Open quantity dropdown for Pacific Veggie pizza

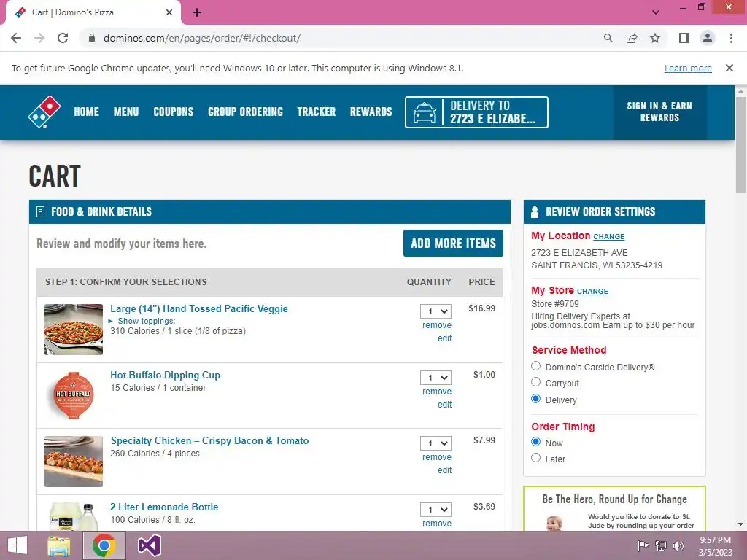pos(436,311)
